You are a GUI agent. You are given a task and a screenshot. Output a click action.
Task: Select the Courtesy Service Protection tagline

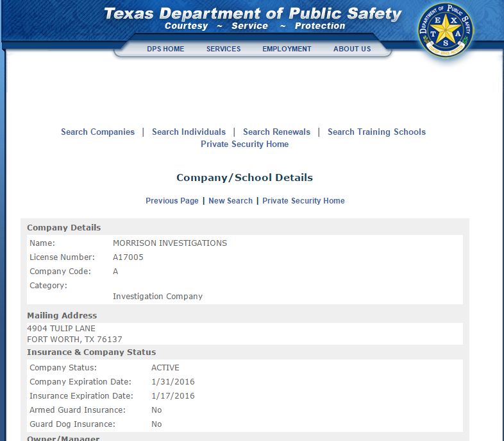click(x=255, y=26)
